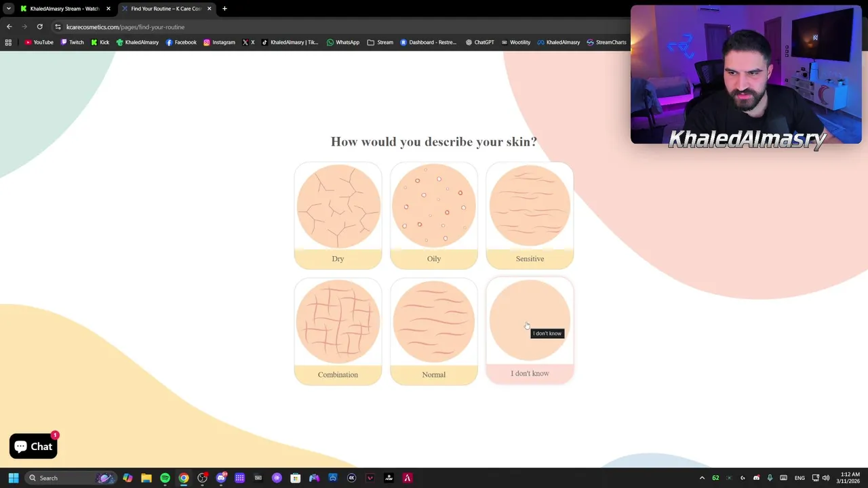This screenshot has height=488, width=868.
Task: Pick the Sensitive skin card
Action: [530, 216]
